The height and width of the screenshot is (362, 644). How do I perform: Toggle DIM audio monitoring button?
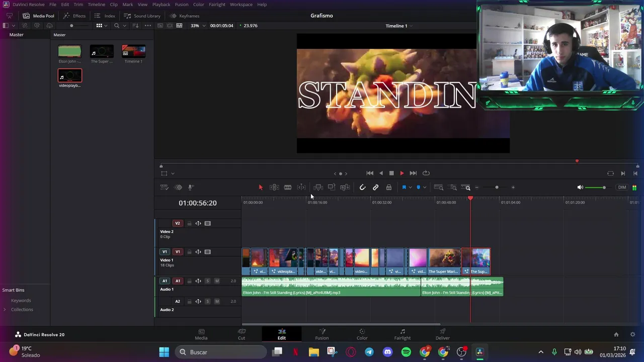pyautogui.click(x=622, y=188)
